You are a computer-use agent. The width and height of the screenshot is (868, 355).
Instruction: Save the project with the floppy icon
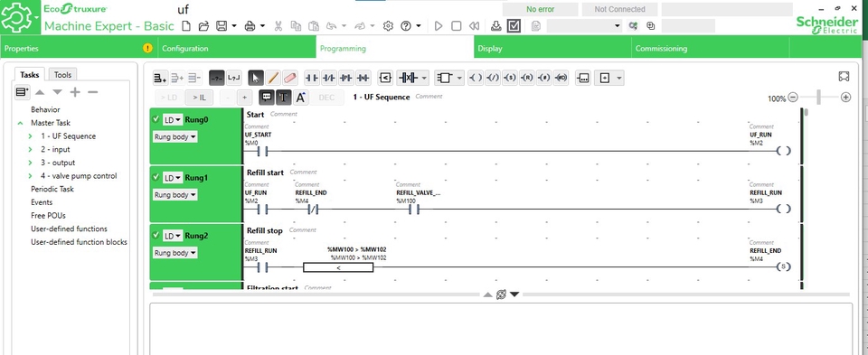pyautogui.click(x=222, y=26)
